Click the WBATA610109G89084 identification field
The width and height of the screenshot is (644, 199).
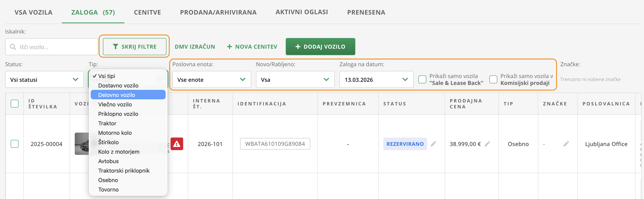point(275,144)
